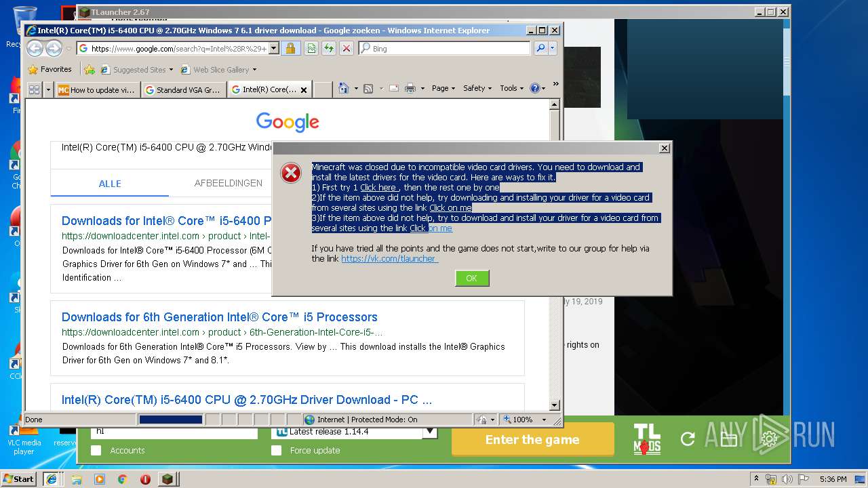Close the Intel(R) Core tab
868x488 pixels.
pyautogui.click(x=304, y=90)
